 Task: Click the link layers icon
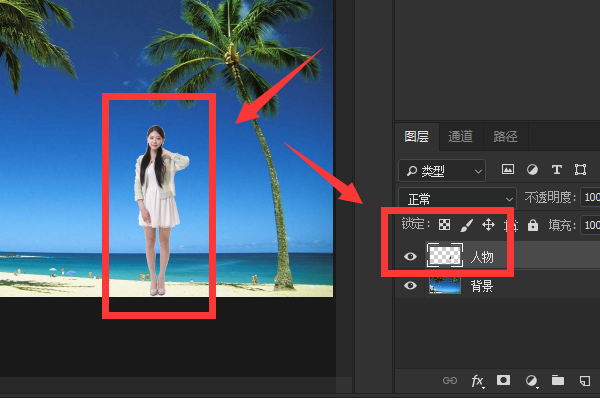click(x=450, y=381)
